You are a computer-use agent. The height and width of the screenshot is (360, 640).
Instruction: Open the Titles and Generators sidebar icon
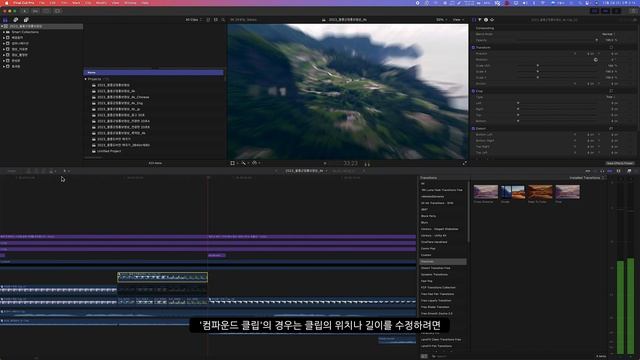(x=26, y=20)
